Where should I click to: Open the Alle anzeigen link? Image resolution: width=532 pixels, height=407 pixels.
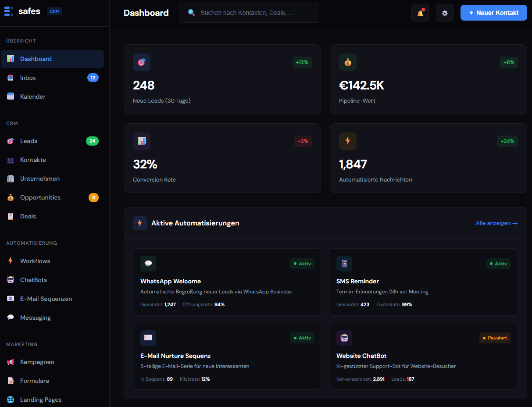pos(496,223)
